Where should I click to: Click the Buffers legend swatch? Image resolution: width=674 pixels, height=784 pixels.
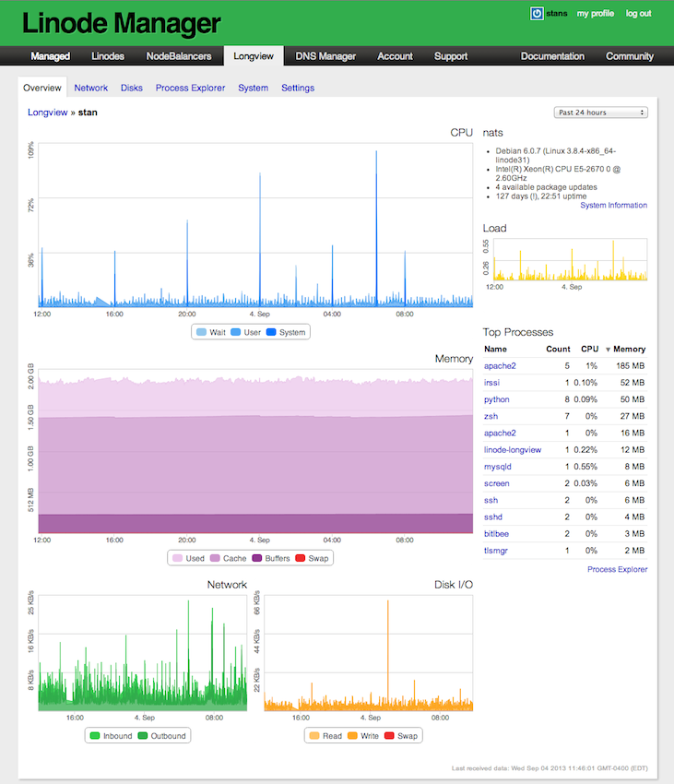click(257, 559)
